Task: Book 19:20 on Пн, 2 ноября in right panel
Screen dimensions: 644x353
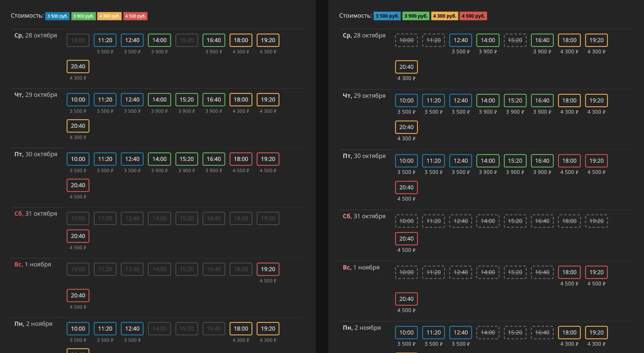Action: pos(596,332)
